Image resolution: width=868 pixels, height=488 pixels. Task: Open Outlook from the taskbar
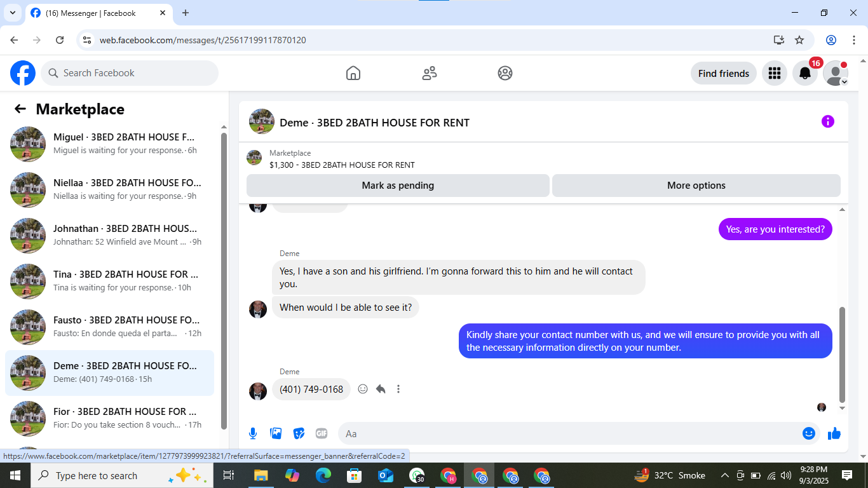(386, 475)
